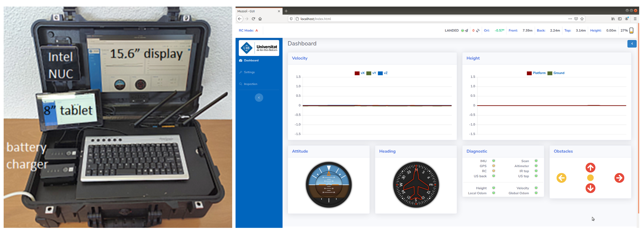Click the Universitat de les Illes Balears logo

(x=259, y=48)
